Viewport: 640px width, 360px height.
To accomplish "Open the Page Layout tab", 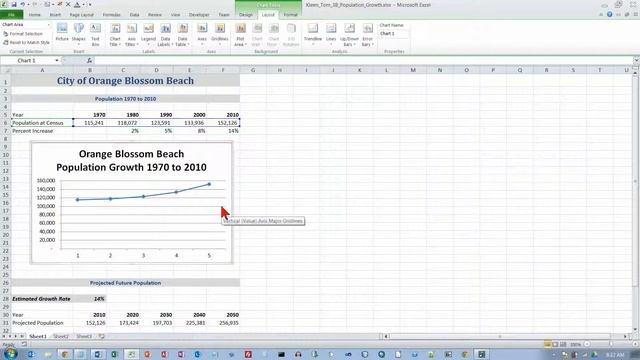I will pos(82,15).
